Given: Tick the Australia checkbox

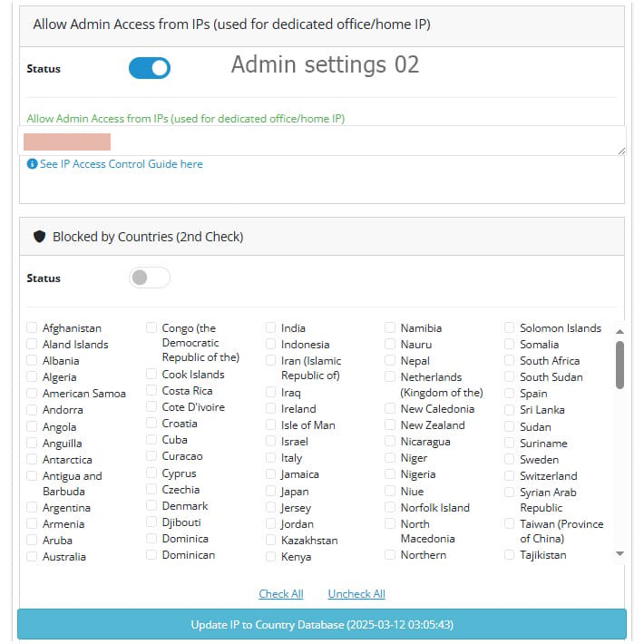Looking at the screenshot, I should coord(32,556).
